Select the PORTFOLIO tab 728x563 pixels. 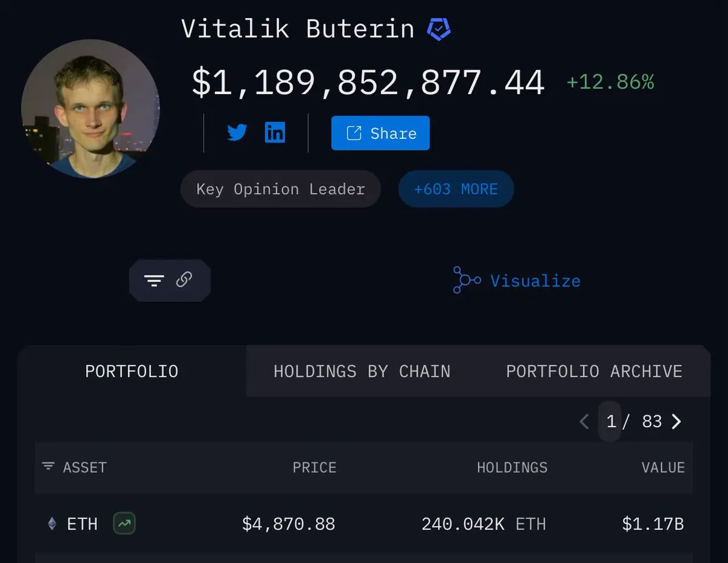132,371
